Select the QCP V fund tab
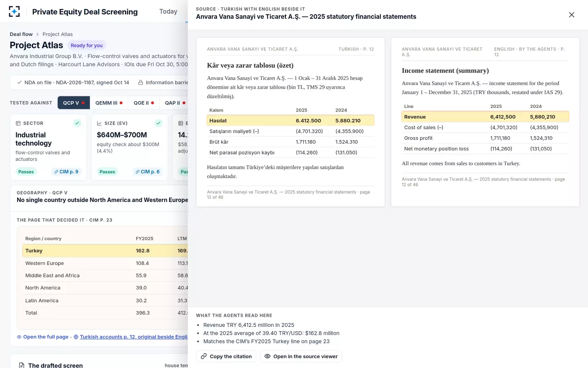This screenshot has height=368, width=588. [73, 103]
